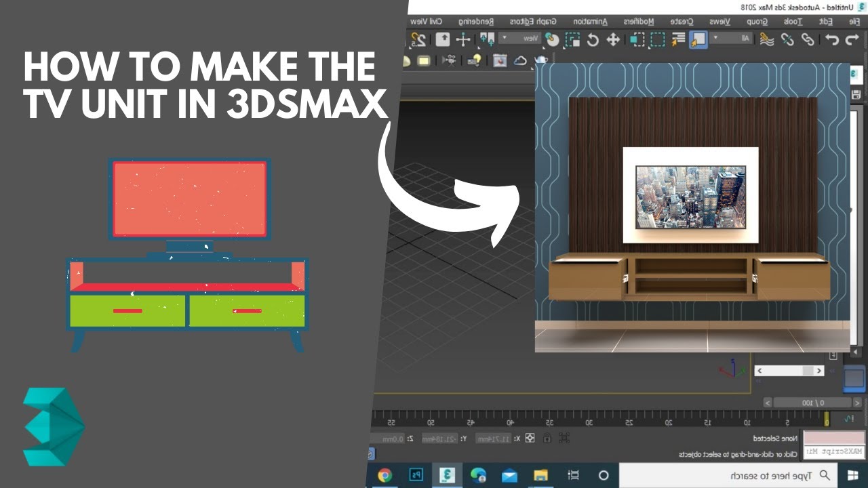Open the Tools menu
The width and height of the screenshot is (868, 488).
coord(791,22)
